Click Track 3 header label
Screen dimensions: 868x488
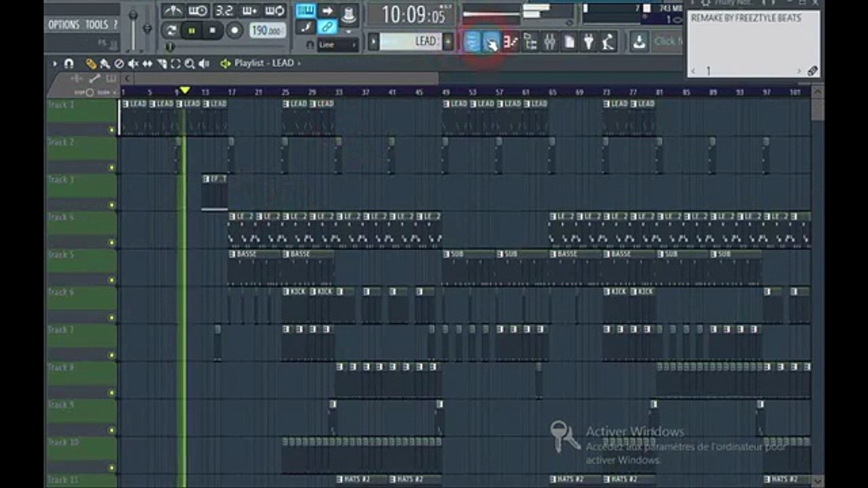coord(61,180)
